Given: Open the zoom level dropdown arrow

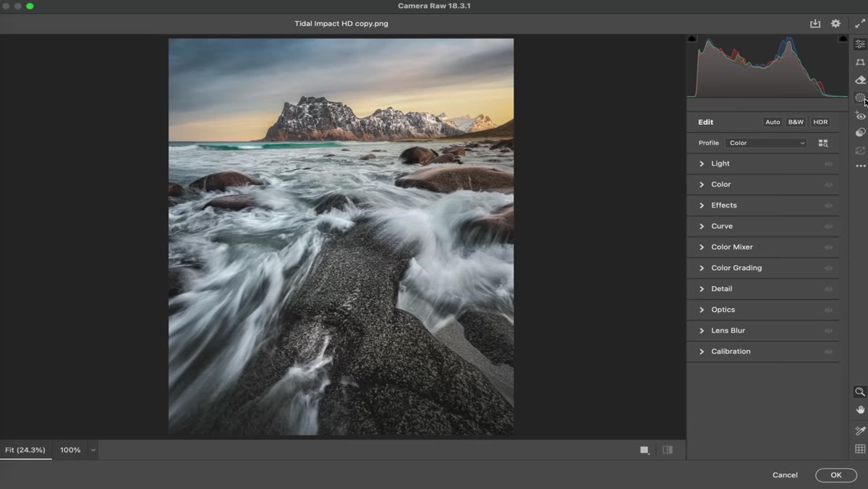Looking at the screenshot, I should pos(93,450).
